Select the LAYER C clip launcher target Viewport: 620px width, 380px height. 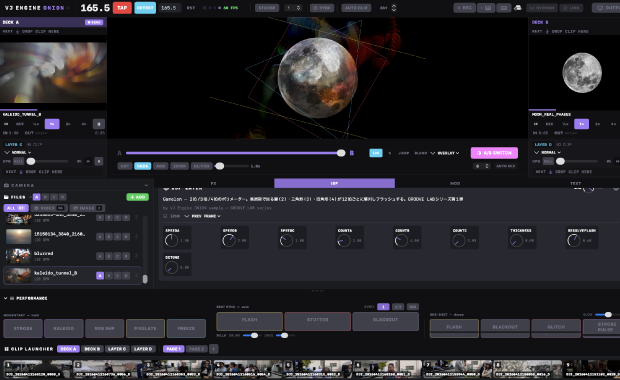[117, 349]
